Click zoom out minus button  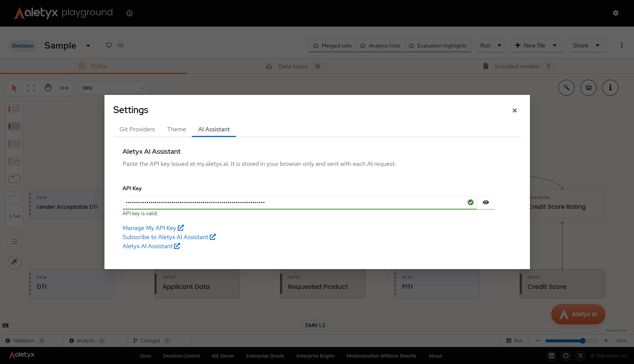[538, 341]
